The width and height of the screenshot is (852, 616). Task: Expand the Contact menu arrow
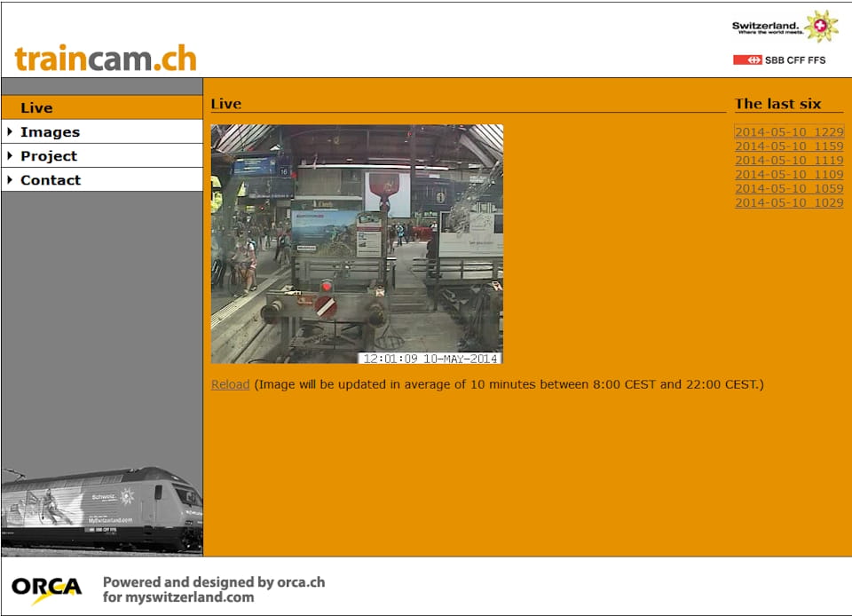point(10,180)
